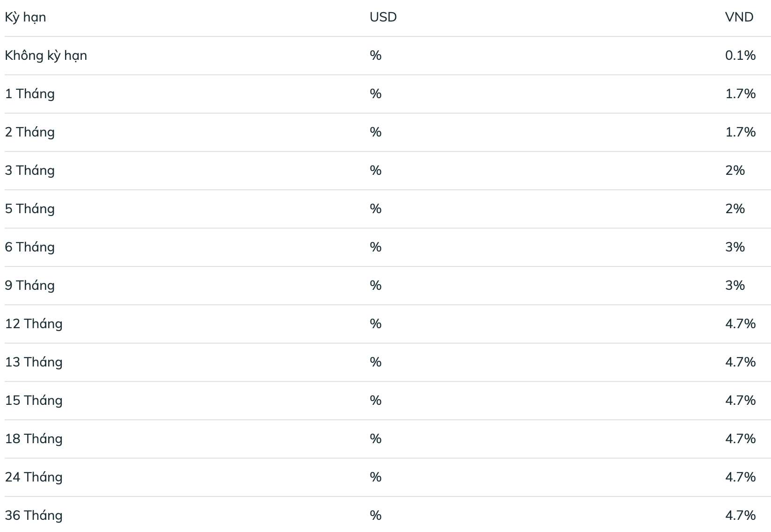771x532 pixels.
Task: Select the 3 Tháng term label
Action: (x=29, y=171)
